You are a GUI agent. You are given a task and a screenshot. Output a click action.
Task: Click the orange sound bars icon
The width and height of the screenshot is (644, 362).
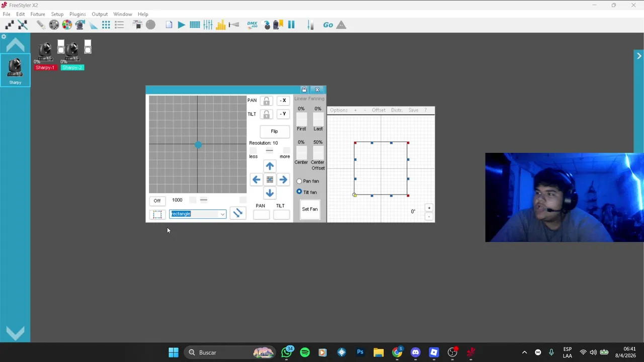click(x=221, y=25)
